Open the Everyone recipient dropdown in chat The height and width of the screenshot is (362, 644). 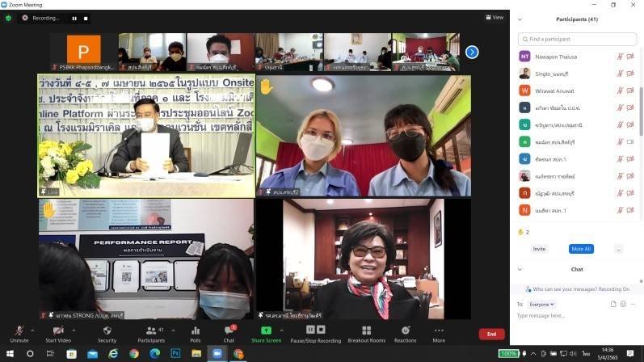pos(541,304)
